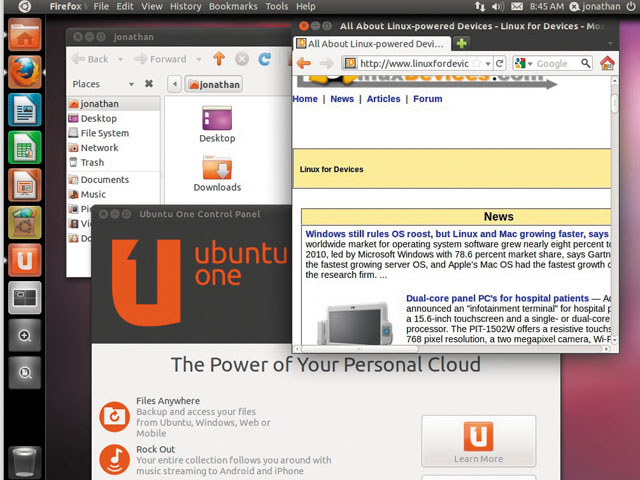This screenshot has width=640, height=480.
Task: Open a new tab with green plus
Action: (462, 43)
